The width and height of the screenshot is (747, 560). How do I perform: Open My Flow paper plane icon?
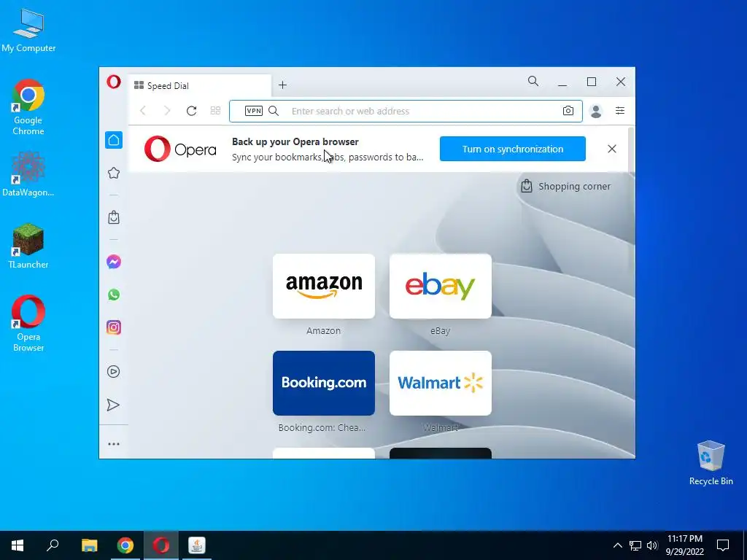(x=113, y=405)
